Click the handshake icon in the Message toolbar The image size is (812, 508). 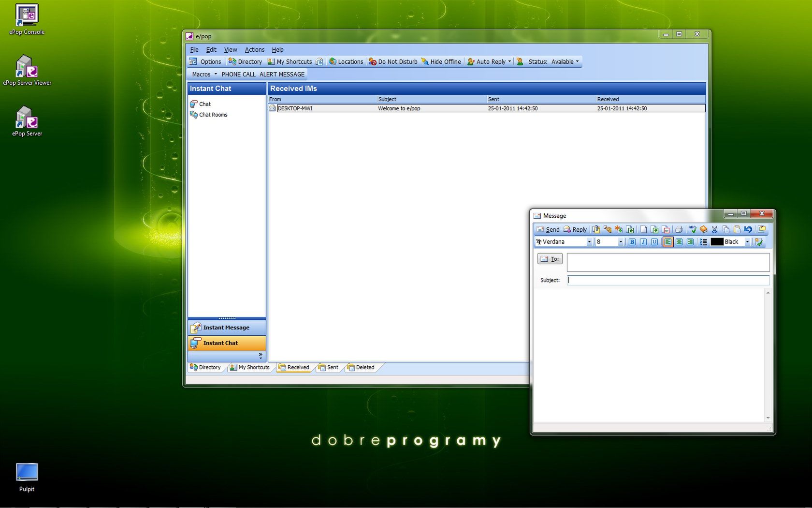(608, 229)
